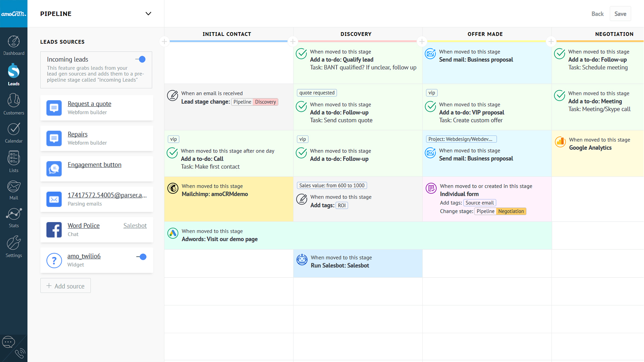Click the yellow Offer Made color bar
Image resolution: width=644 pixels, height=362 pixels.
(x=486, y=41)
